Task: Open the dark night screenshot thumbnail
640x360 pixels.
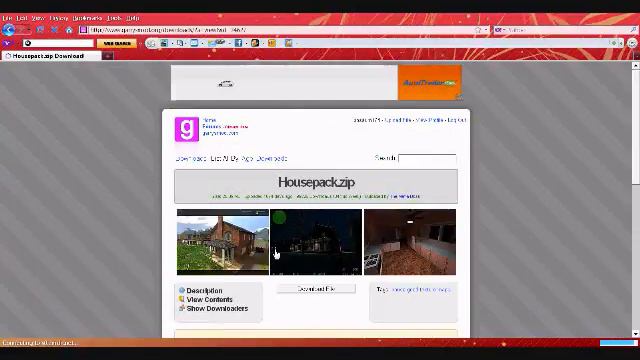Action: (316, 242)
